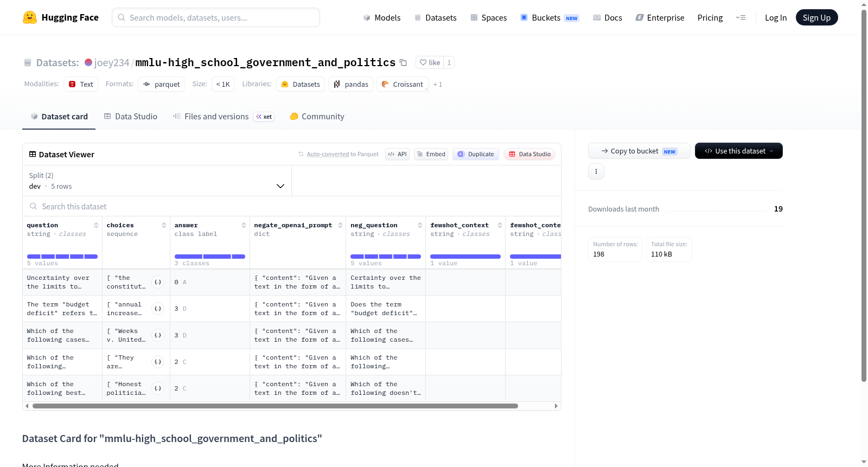868x467 pixels.
Task: Click Copy to bucket
Action: pos(639,151)
